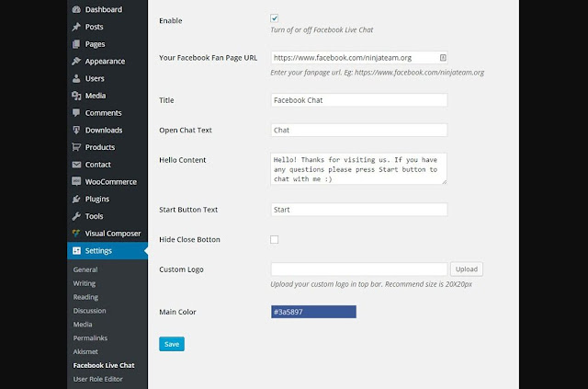
Task: Open Appearance menu label
Action: [x=105, y=62]
